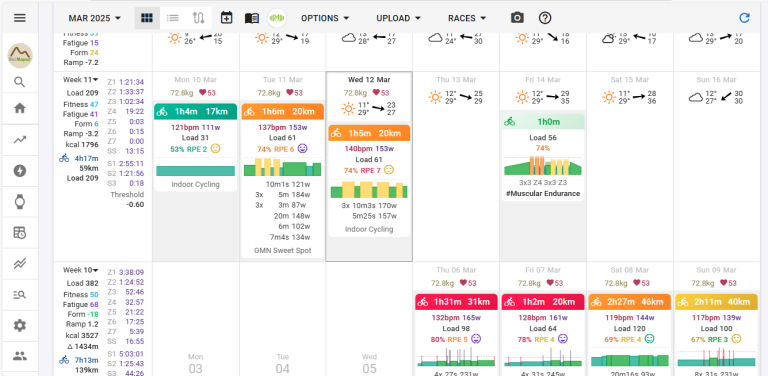Switch to the route timeline view

pos(198,18)
